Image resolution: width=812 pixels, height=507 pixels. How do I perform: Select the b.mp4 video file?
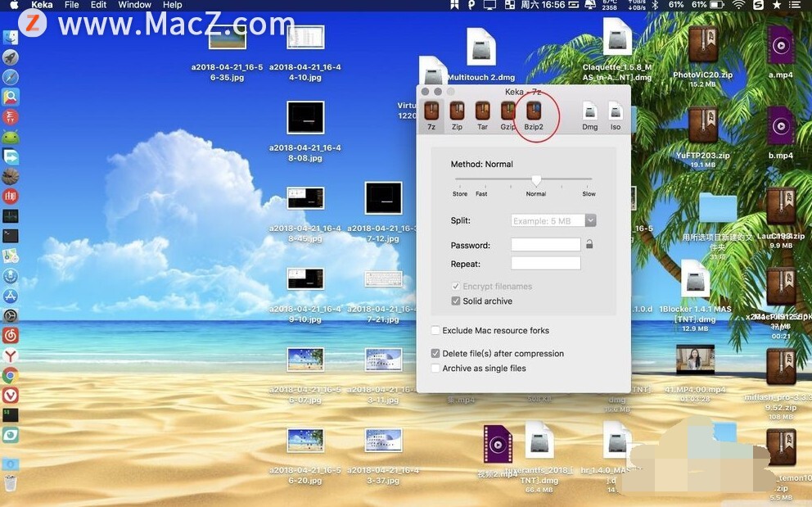(x=780, y=126)
